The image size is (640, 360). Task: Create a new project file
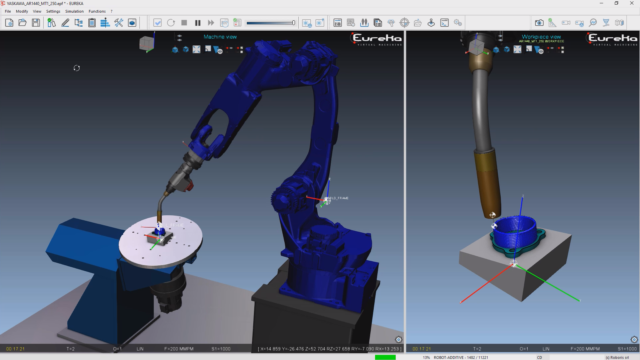[9, 23]
